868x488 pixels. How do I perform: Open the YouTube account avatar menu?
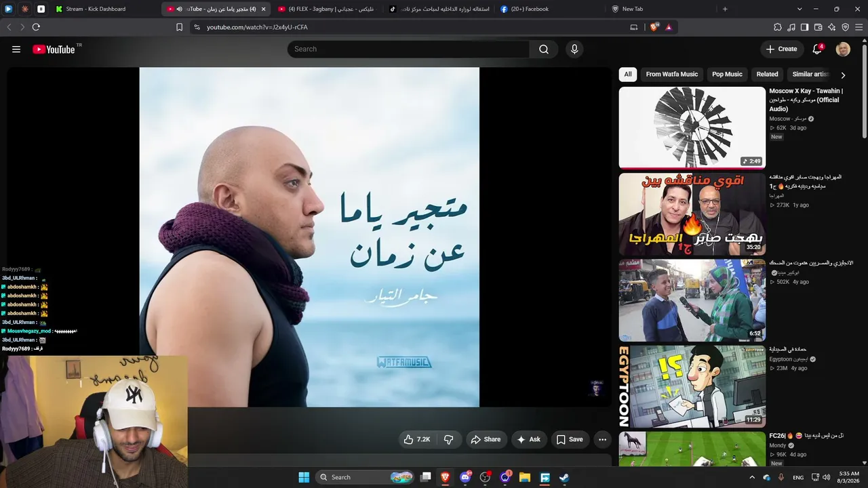843,49
